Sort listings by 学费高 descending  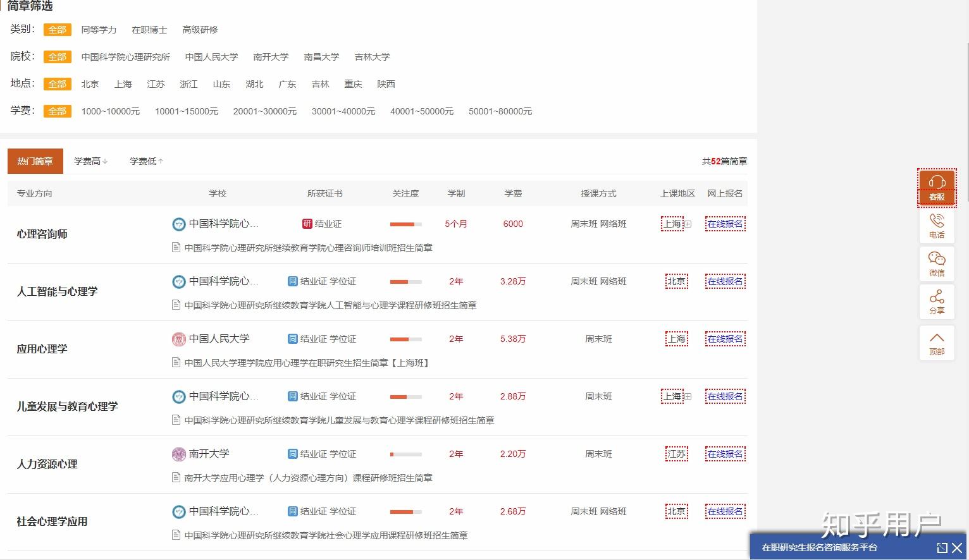pos(90,161)
